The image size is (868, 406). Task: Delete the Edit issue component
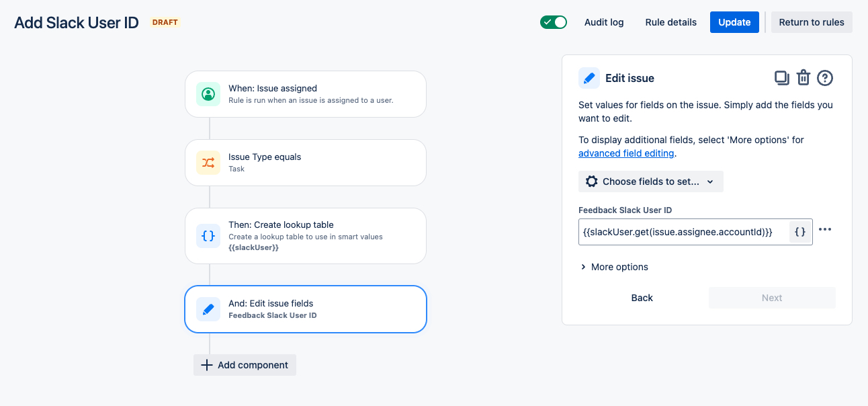[804, 78]
